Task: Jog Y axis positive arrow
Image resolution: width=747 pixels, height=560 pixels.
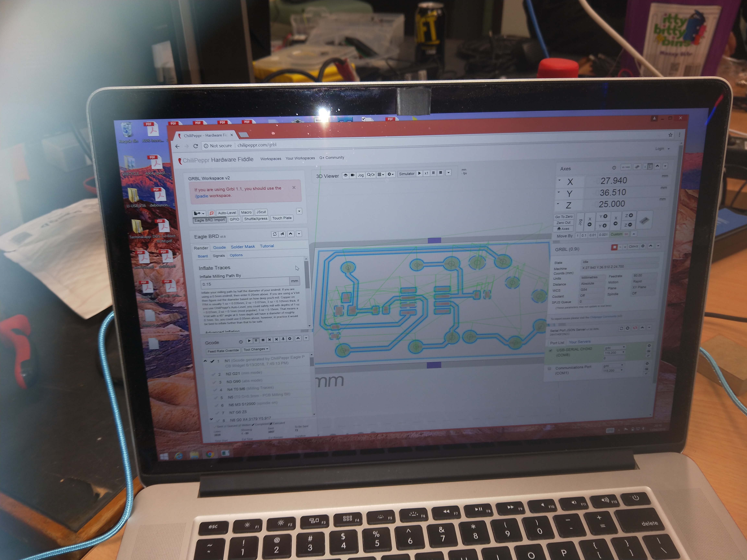Action: (x=603, y=216)
